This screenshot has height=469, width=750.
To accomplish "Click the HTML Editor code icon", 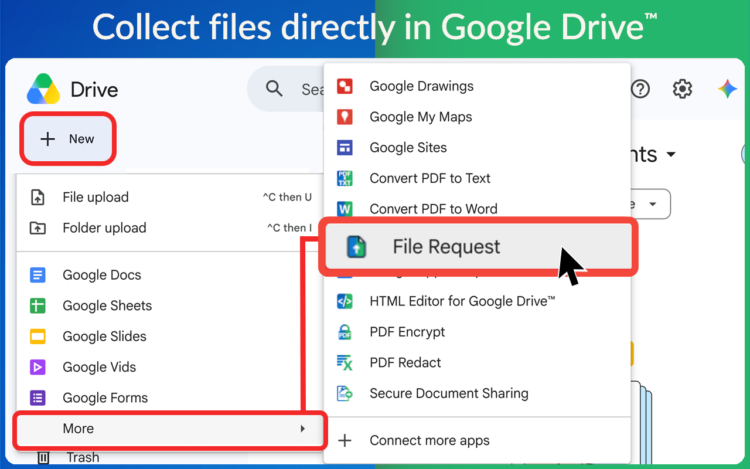I will point(345,301).
